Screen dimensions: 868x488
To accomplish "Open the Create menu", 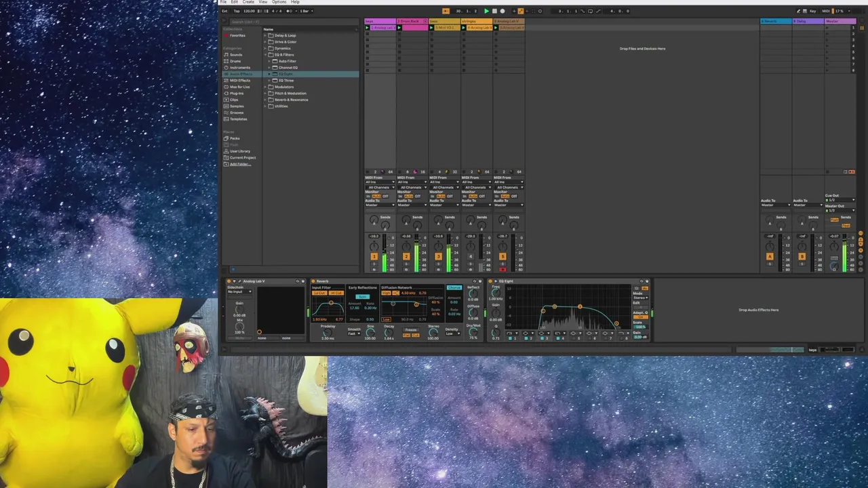I will (x=248, y=2).
